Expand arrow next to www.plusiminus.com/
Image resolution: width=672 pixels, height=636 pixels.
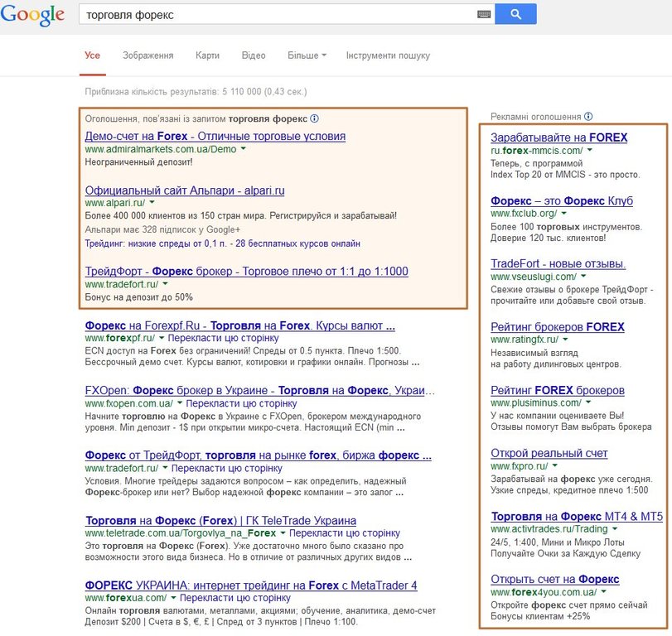click(588, 402)
